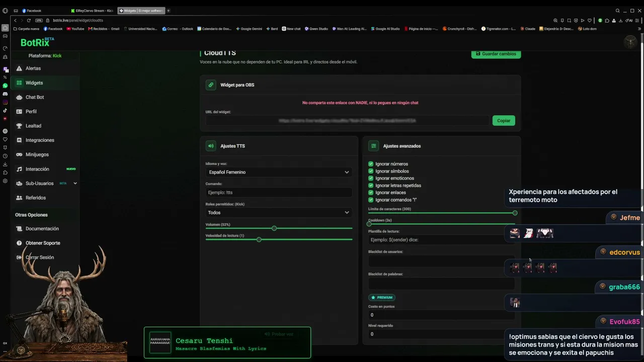
Task: Open Chat Bot robot icon
Action: click(x=19, y=97)
